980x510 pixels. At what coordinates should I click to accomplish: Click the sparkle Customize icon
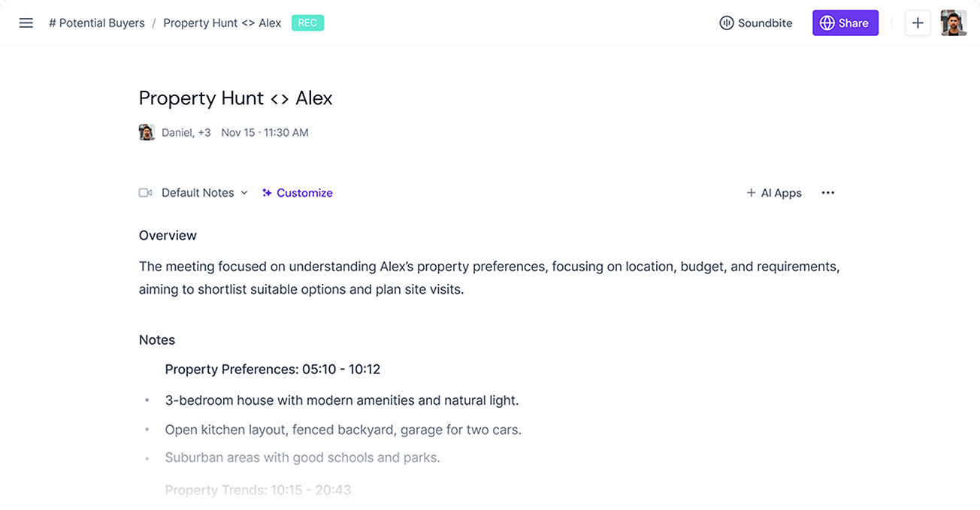coord(267,193)
